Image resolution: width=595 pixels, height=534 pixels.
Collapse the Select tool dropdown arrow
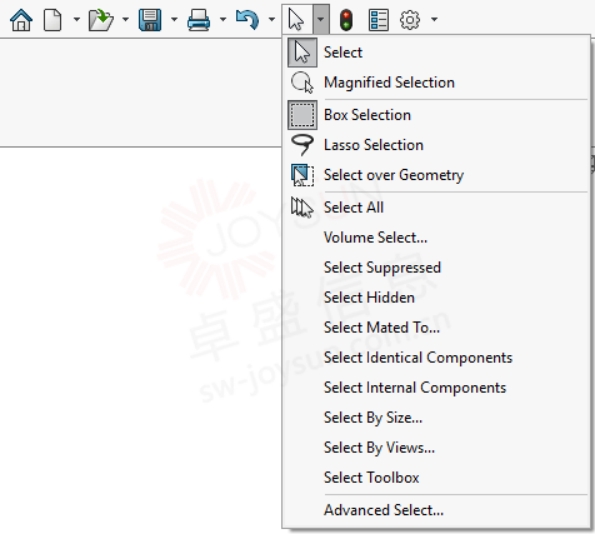tap(321, 19)
